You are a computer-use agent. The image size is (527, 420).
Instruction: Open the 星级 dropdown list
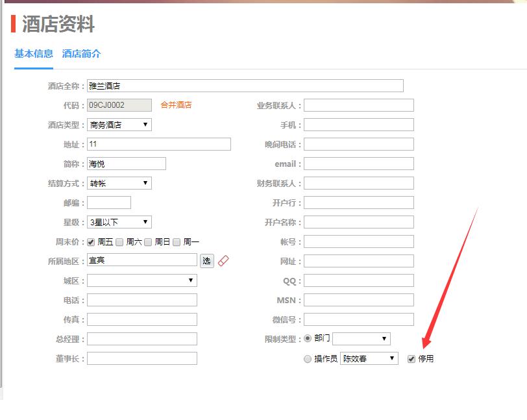click(119, 222)
